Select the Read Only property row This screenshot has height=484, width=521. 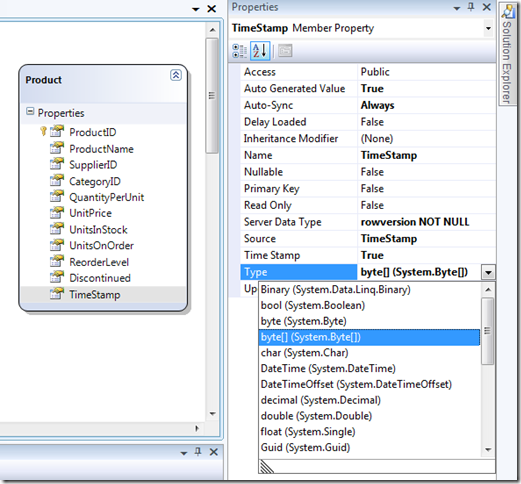368,205
